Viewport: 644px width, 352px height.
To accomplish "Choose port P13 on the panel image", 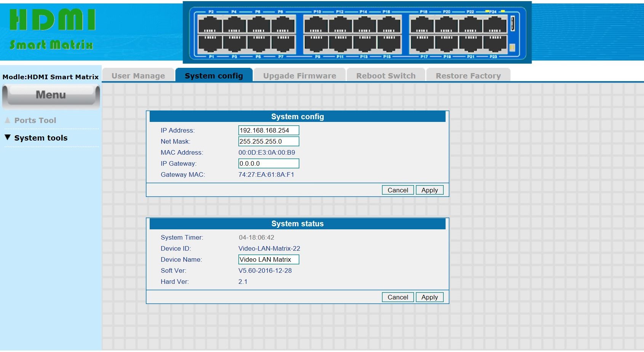I will 364,43.
